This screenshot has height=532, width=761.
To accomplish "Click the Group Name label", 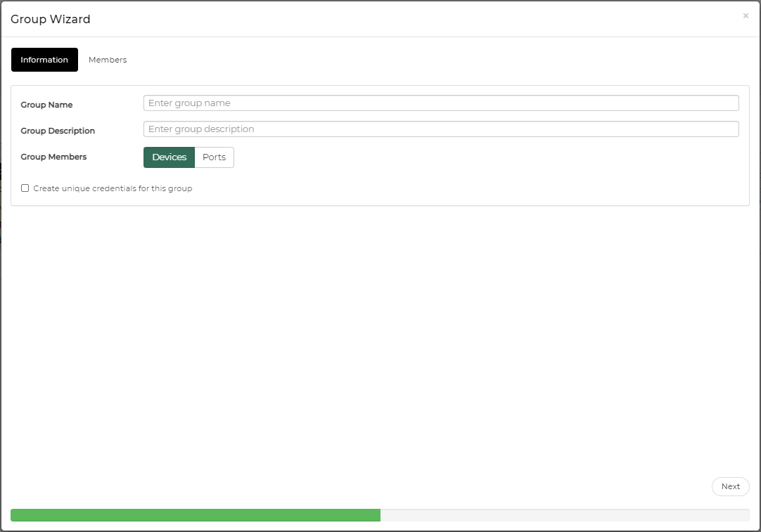I will click(46, 105).
